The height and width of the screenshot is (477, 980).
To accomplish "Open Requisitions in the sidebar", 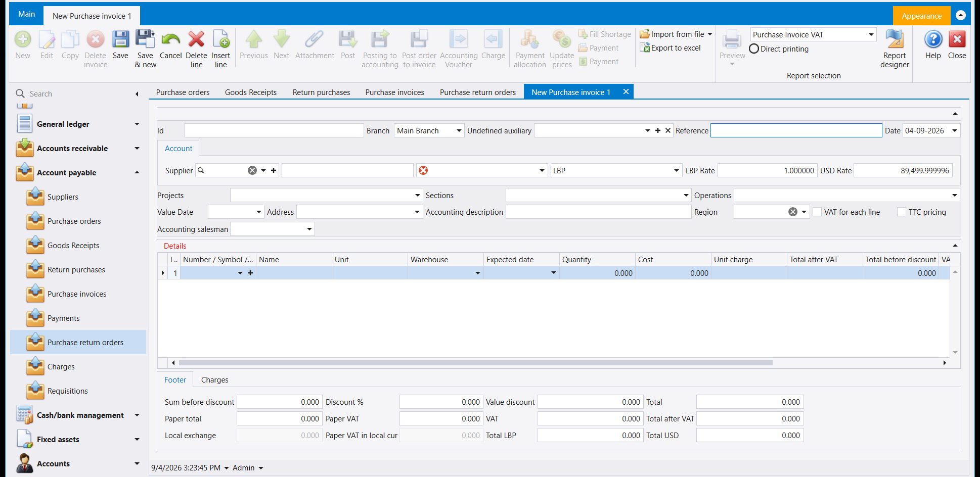I will 67,391.
